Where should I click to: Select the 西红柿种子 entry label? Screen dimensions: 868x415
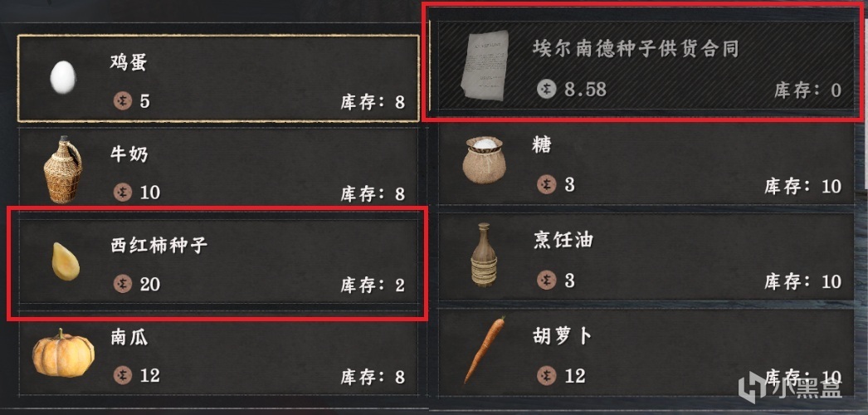[158, 245]
